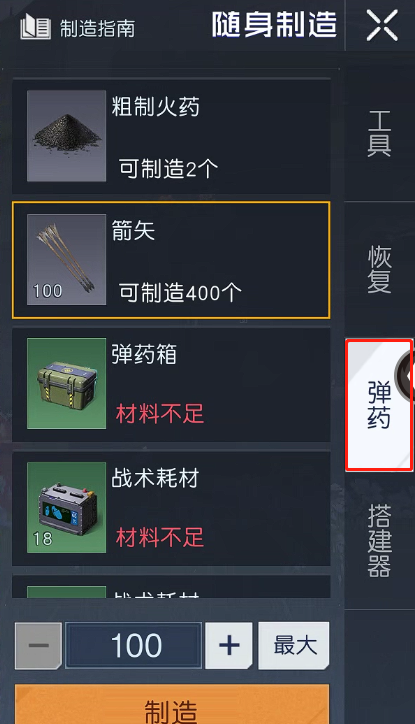Close the 随身制造 panel with X

[x=382, y=26]
